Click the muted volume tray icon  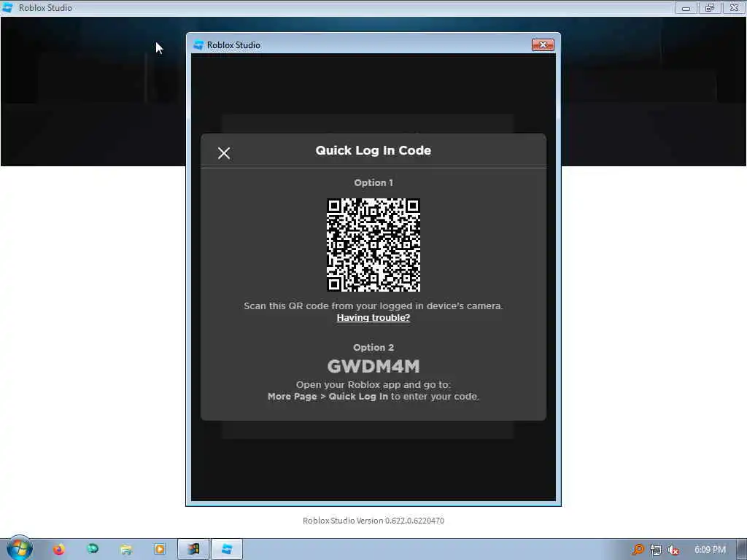(x=673, y=550)
